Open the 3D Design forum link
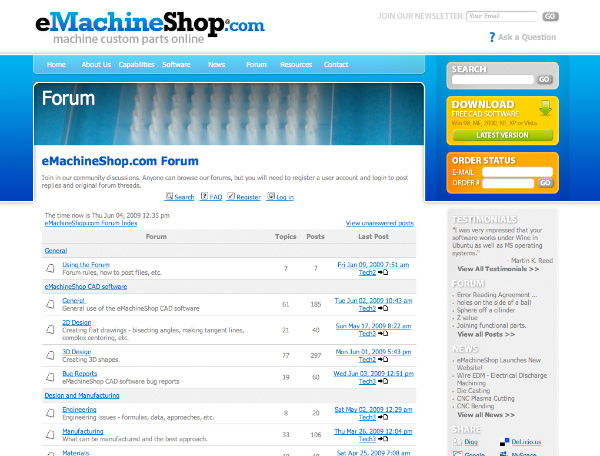This screenshot has height=456, width=600. point(77,352)
